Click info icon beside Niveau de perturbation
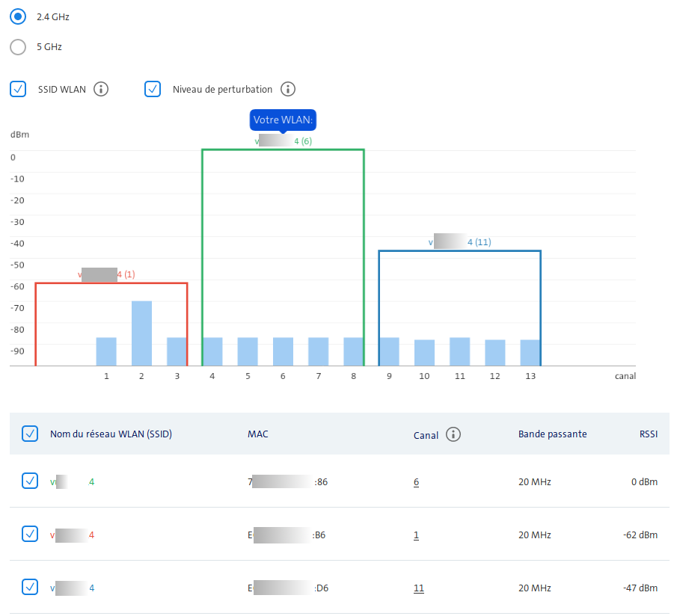This screenshot has height=616, width=677. coord(288,89)
